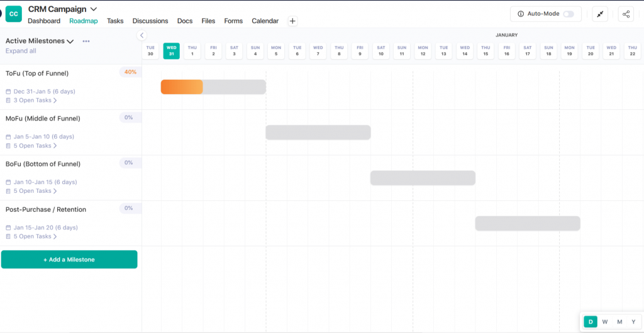Viewport: 644px width, 333px height.
Task: Click the CC project avatar icon
Action: tap(14, 14)
